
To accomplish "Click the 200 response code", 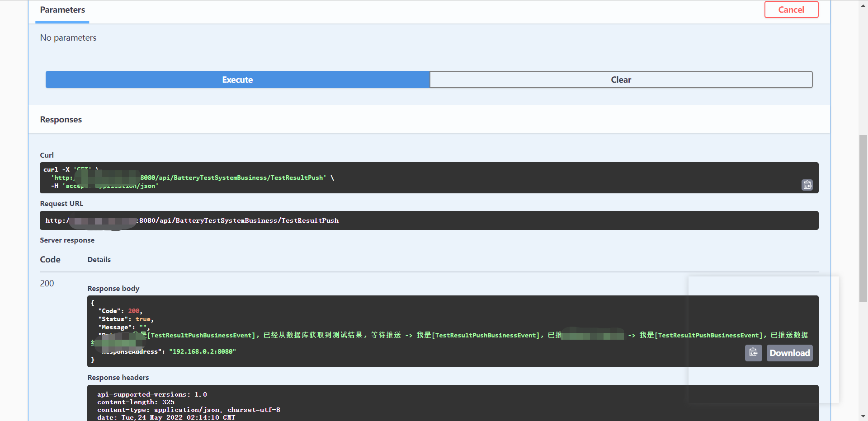I will coord(47,283).
